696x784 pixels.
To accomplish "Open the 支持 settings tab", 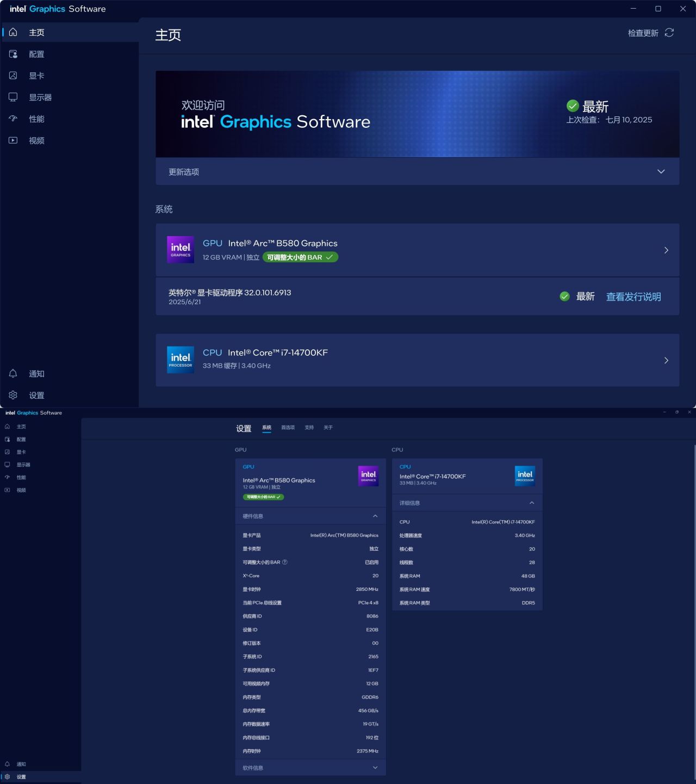I will (309, 428).
